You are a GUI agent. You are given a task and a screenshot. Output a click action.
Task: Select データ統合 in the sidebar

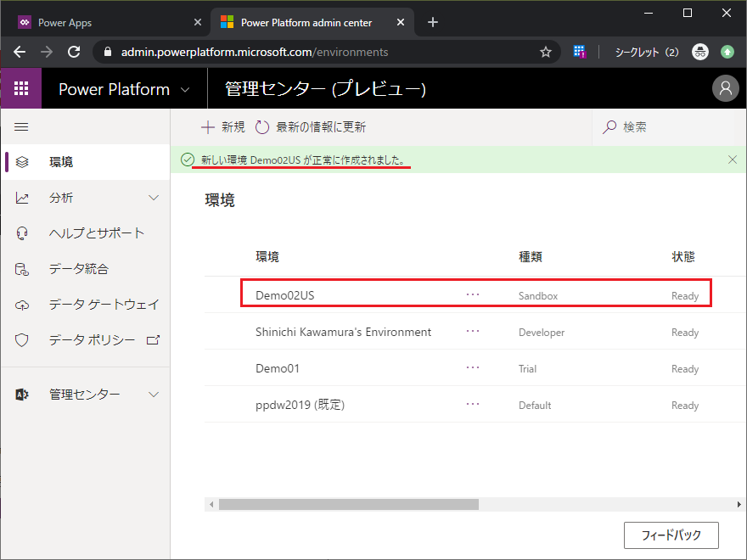pos(85,269)
